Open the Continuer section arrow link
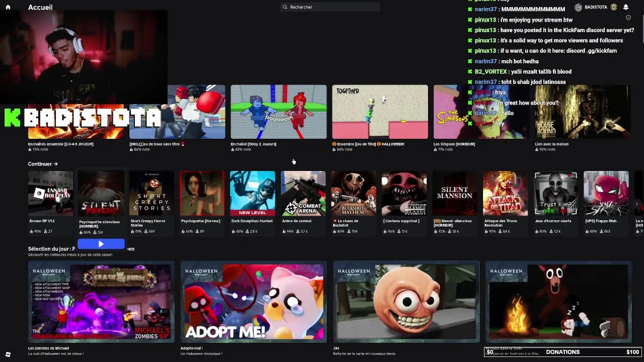Viewport: 644px width, 362px height. 43,164
